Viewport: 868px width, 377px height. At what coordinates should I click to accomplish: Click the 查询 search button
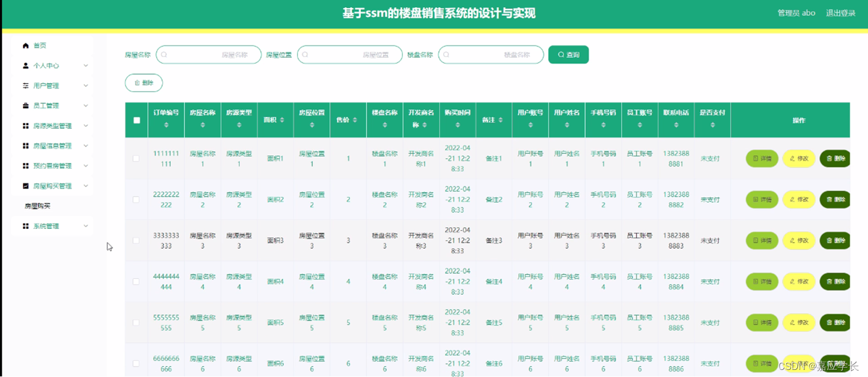(569, 55)
